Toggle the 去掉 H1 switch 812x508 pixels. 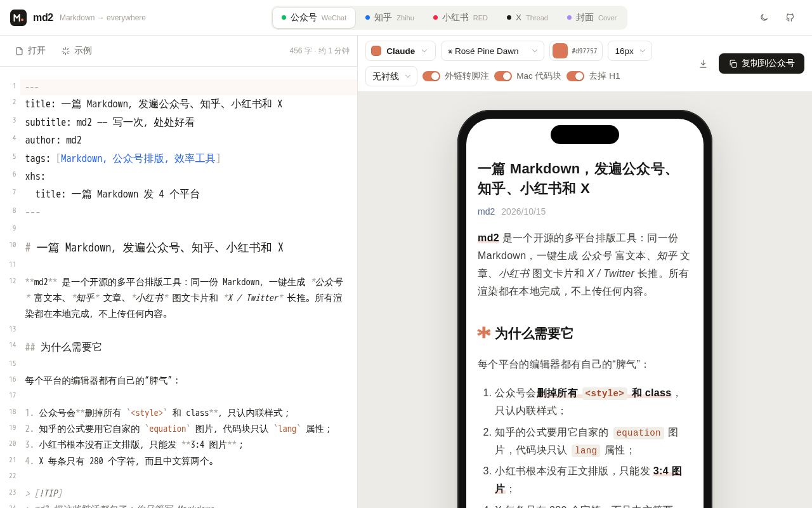coord(575,76)
